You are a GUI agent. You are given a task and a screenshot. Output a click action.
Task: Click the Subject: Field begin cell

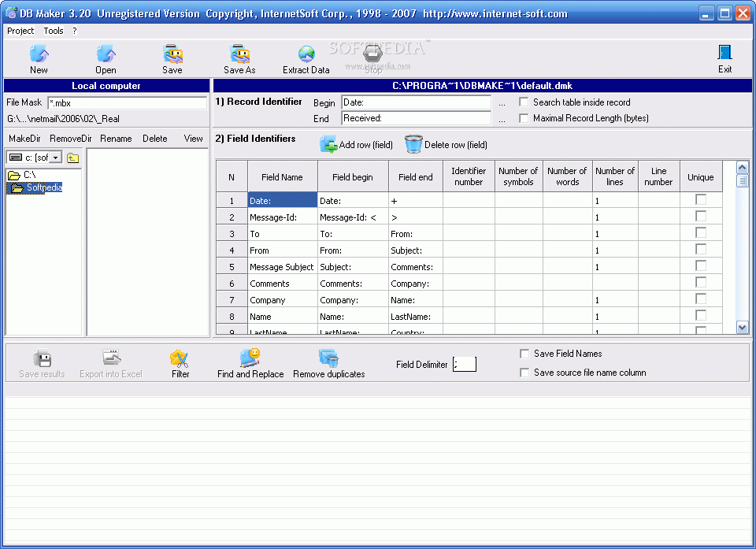(353, 267)
